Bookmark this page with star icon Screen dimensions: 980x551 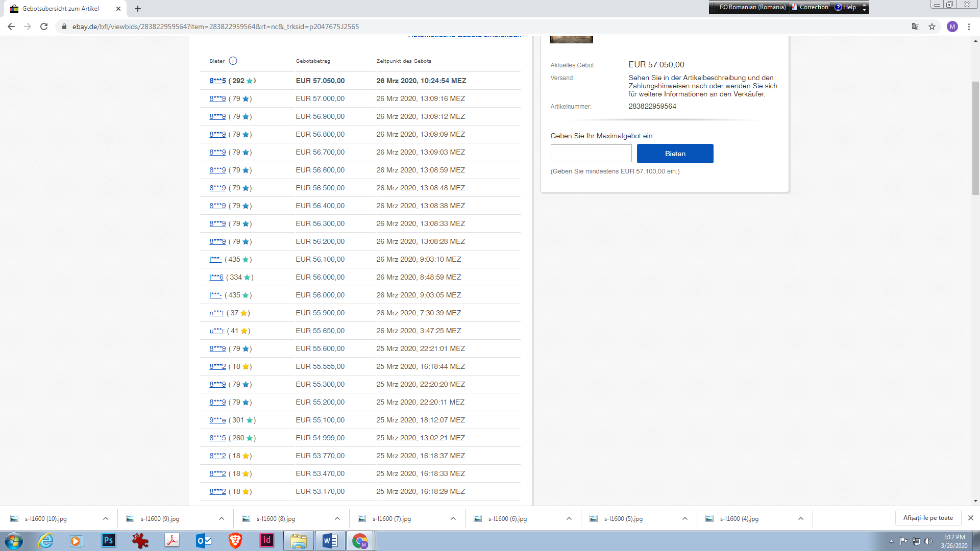point(932,27)
